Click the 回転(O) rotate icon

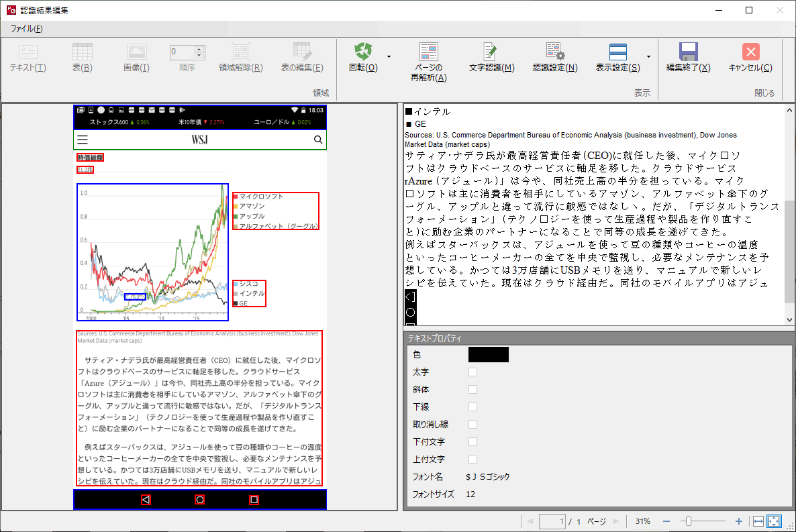pyautogui.click(x=364, y=51)
